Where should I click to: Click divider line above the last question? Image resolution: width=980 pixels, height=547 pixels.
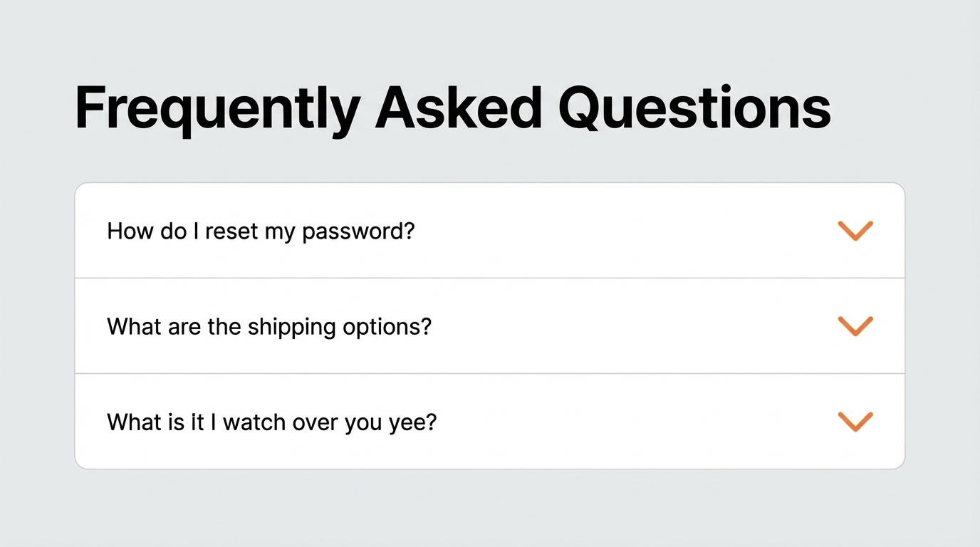[490, 373]
